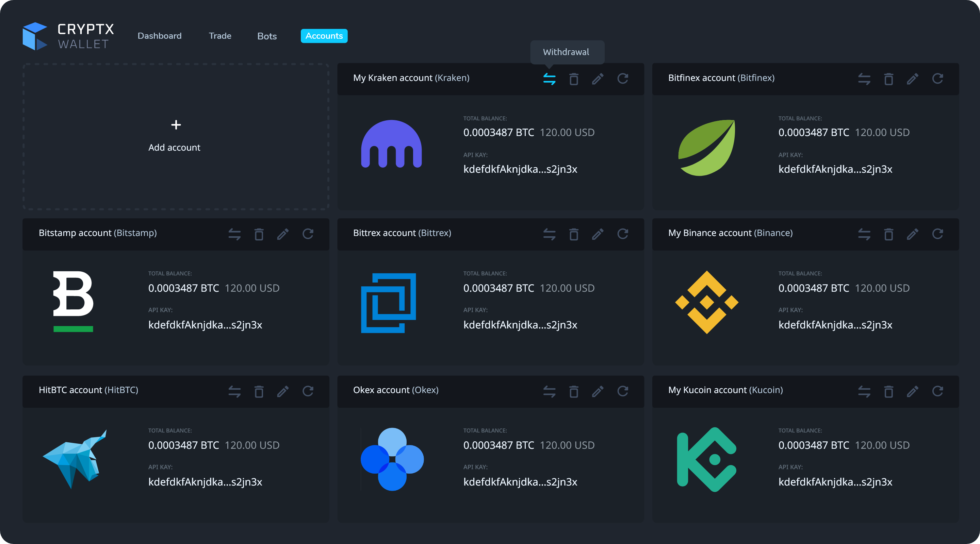Refresh the HitBTC account

[x=308, y=391]
